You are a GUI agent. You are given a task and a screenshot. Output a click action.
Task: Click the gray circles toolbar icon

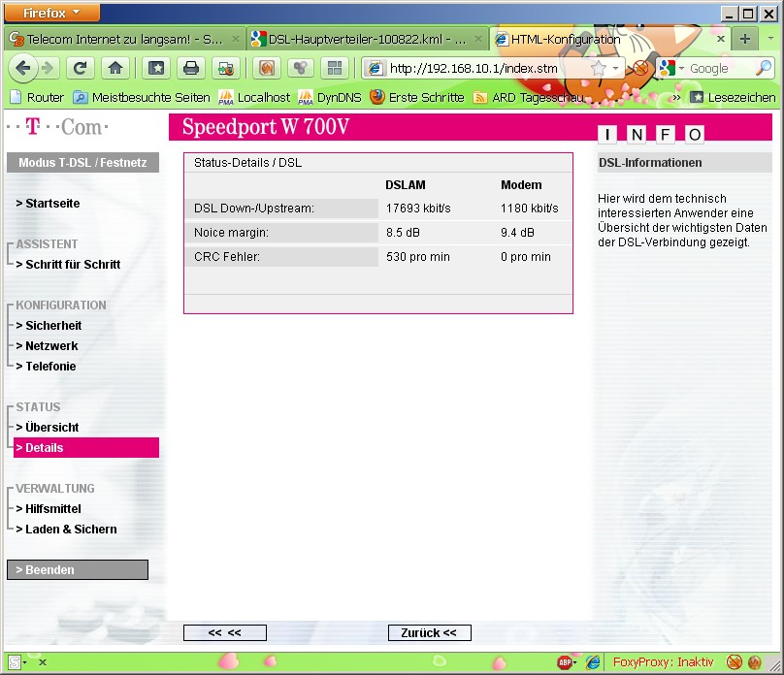(301, 68)
